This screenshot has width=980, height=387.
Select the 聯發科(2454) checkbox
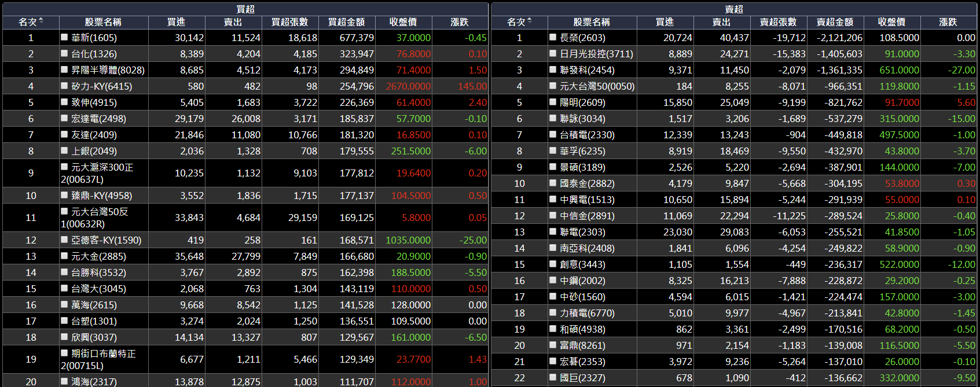tap(553, 69)
